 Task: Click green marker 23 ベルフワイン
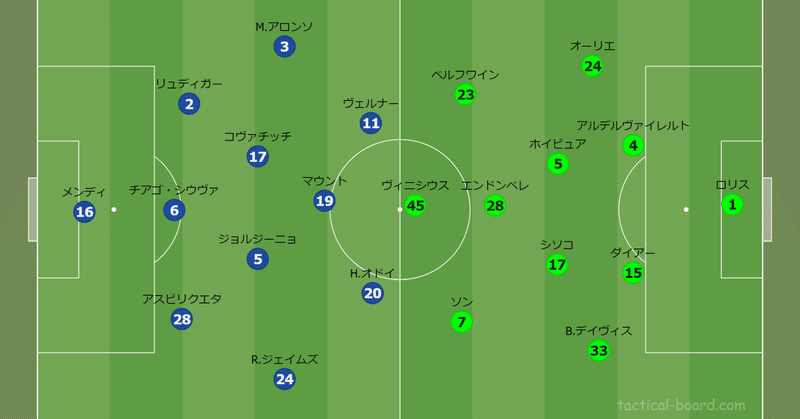[x=465, y=95]
